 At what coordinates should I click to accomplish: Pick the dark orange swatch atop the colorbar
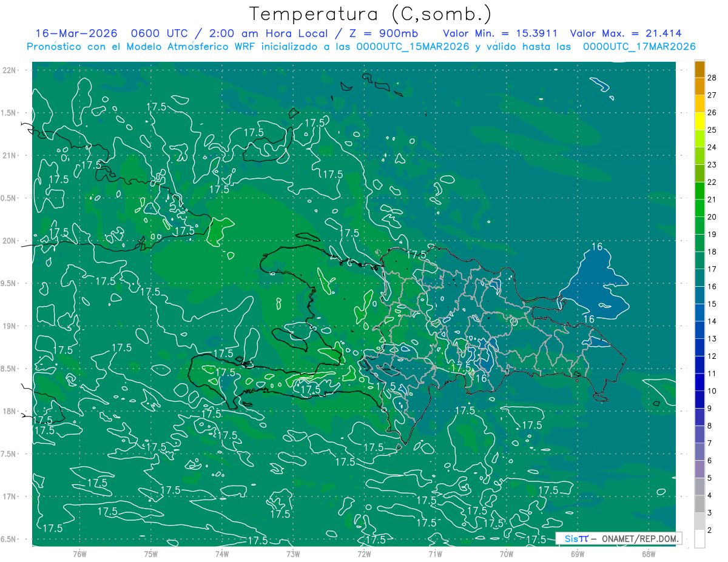click(x=699, y=69)
